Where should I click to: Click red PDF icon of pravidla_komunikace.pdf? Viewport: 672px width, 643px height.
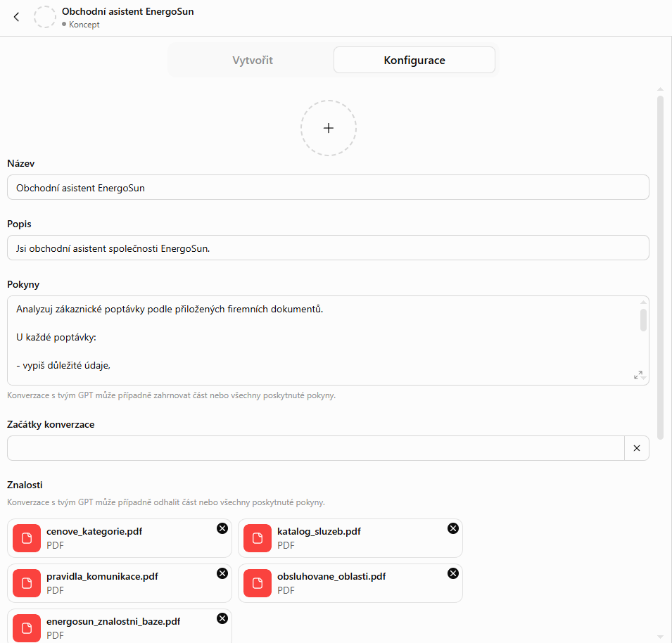[x=27, y=583]
